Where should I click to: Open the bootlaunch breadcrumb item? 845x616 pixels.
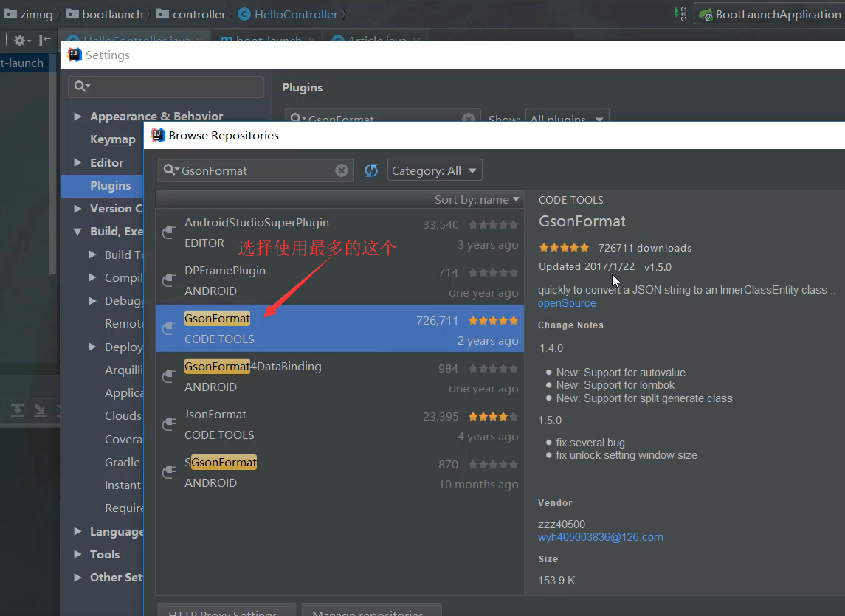click(x=105, y=15)
